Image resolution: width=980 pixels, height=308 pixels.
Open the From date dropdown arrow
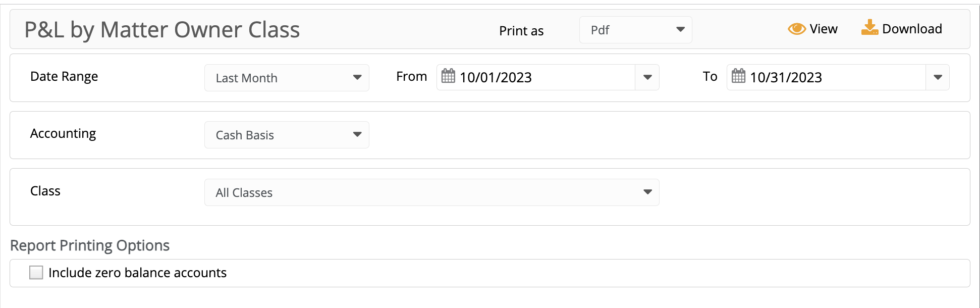(647, 77)
